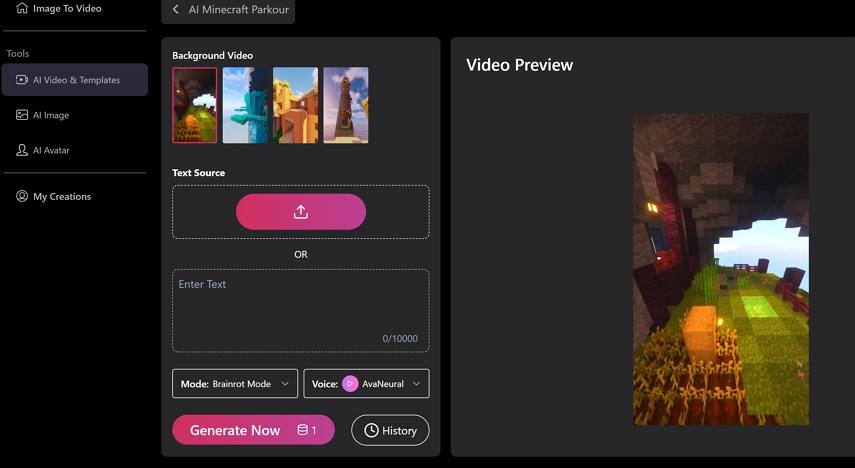
Task: Select AI Video & Templates in sidebar
Action: (x=75, y=80)
